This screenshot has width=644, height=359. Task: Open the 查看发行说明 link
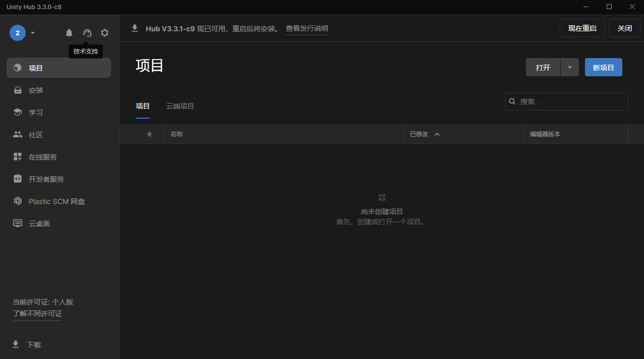307,28
